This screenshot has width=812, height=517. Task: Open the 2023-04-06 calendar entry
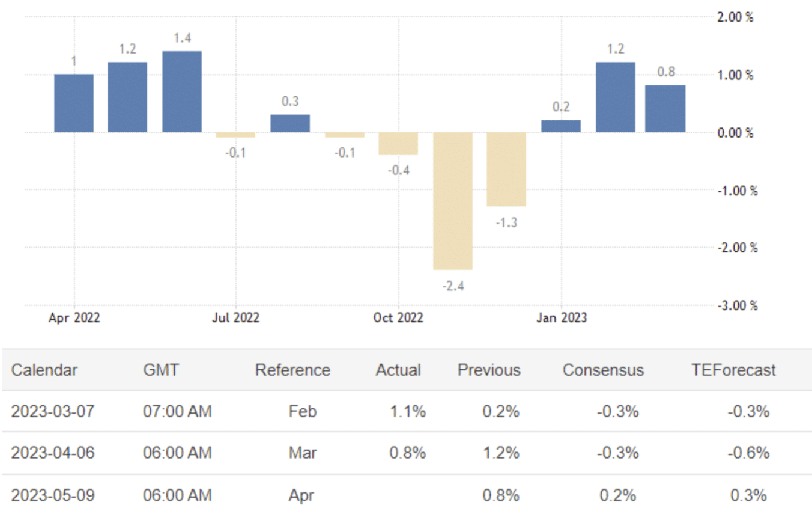[53, 453]
